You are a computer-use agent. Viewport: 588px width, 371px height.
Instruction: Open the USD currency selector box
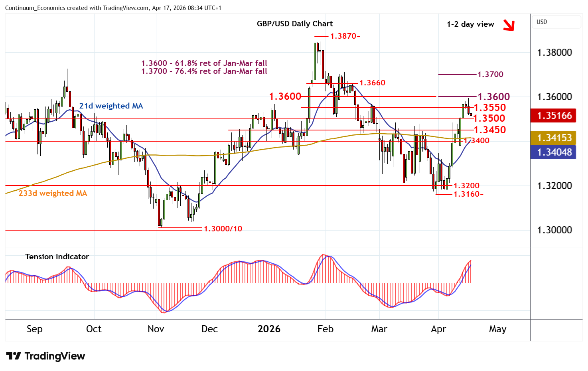pos(556,22)
